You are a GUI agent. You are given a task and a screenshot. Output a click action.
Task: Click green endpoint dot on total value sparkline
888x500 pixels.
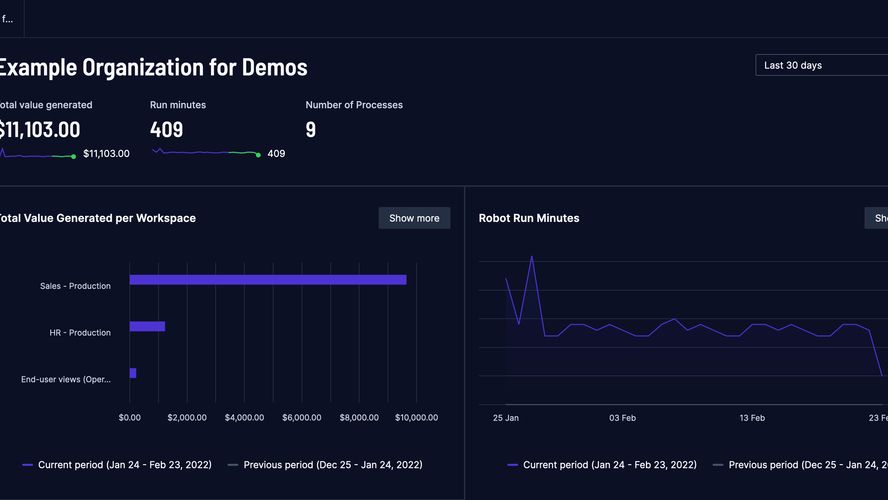coord(74,156)
